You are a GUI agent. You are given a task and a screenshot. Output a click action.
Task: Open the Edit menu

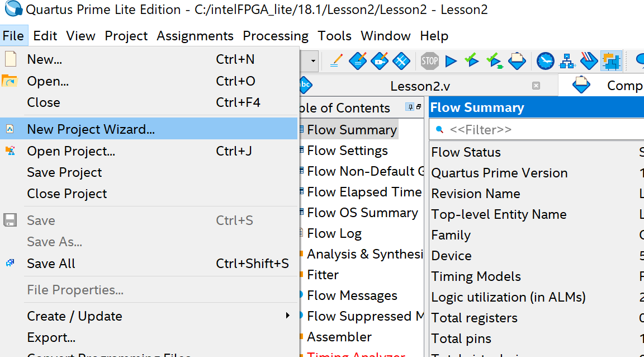pyautogui.click(x=45, y=36)
